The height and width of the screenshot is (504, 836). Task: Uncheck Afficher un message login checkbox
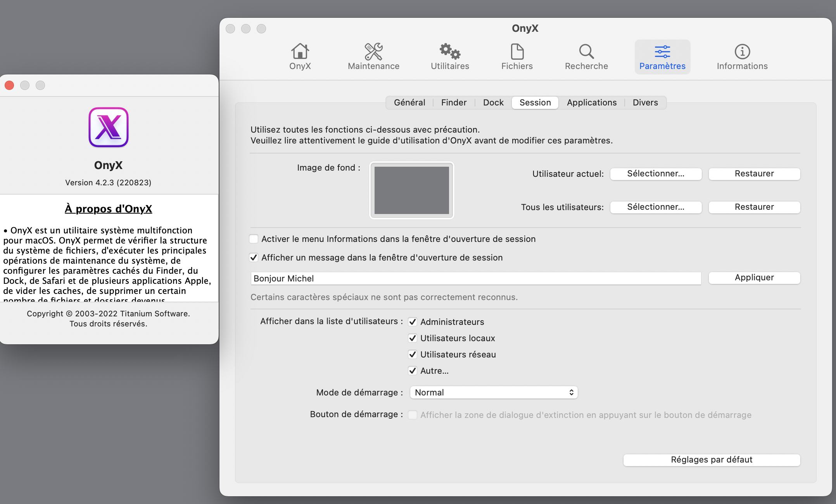pyautogui.click(x=254, y=258)
